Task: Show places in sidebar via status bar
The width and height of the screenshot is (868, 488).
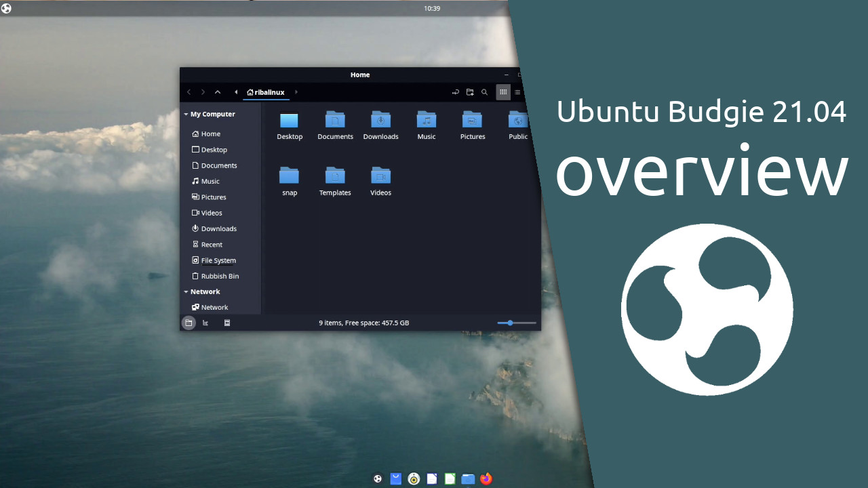Action: [x=189, y=323]
